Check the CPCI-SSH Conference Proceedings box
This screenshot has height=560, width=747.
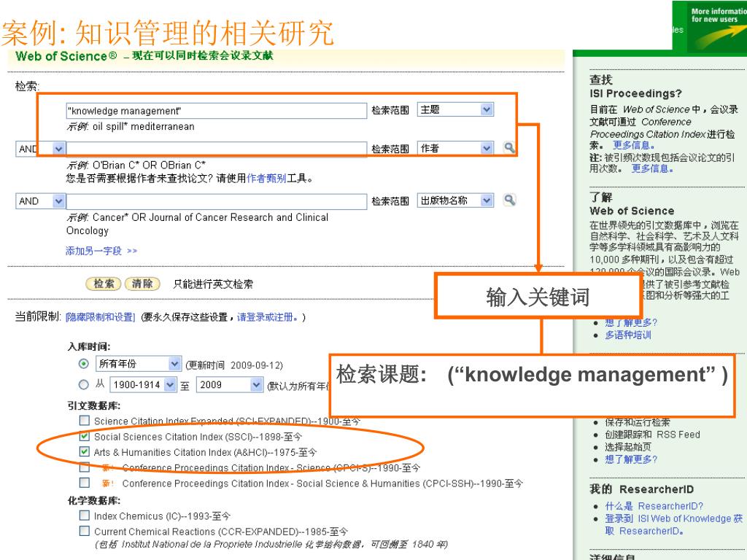(85, 483)
